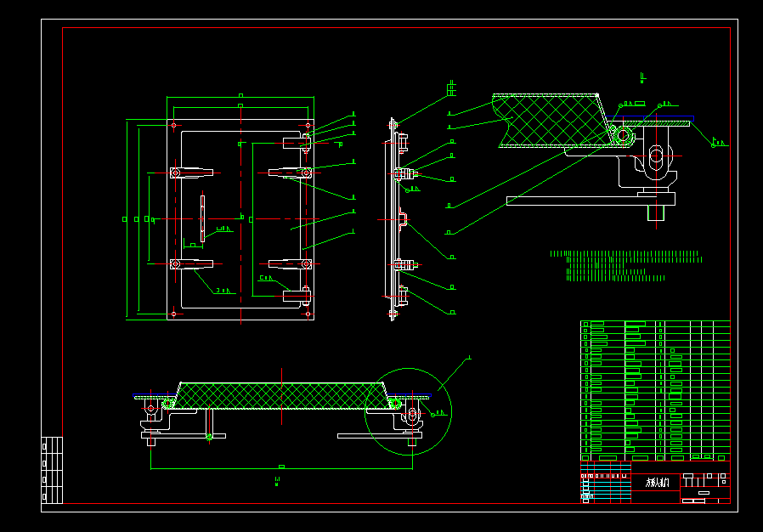This screenshot has width=763, height=532.
Task: Click the parts list table above the title block
Action: click(x=655, y=391)
